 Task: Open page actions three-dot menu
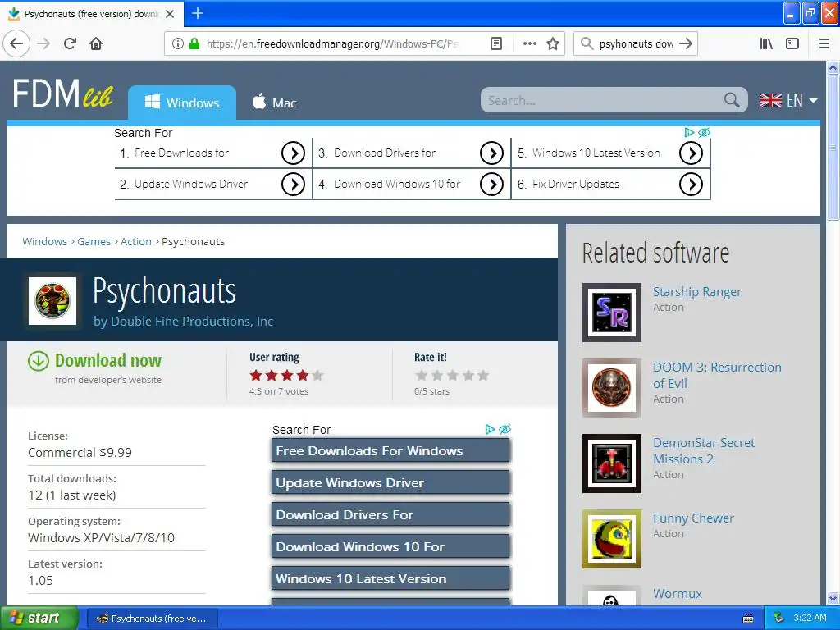point(529,43)
